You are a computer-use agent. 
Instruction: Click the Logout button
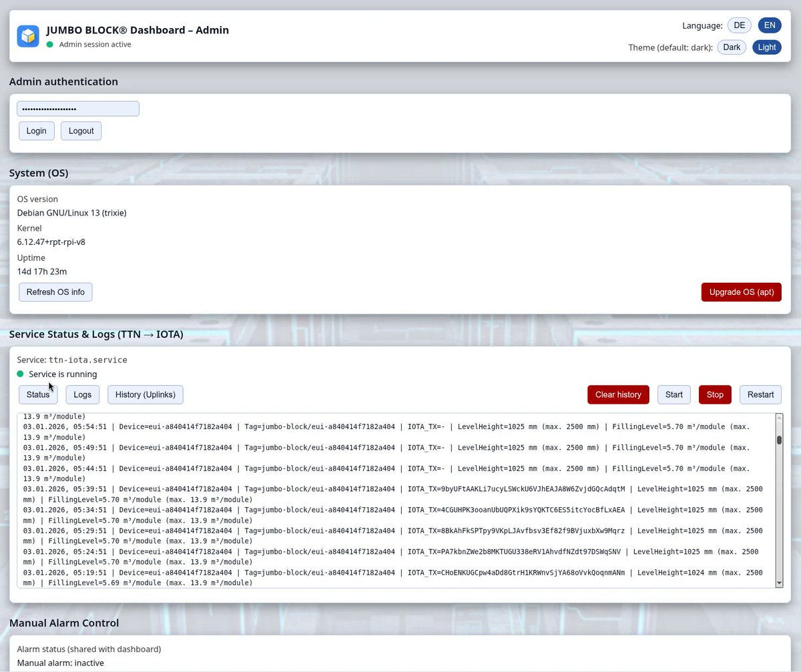pyautogui.click(x=81, y=131)
